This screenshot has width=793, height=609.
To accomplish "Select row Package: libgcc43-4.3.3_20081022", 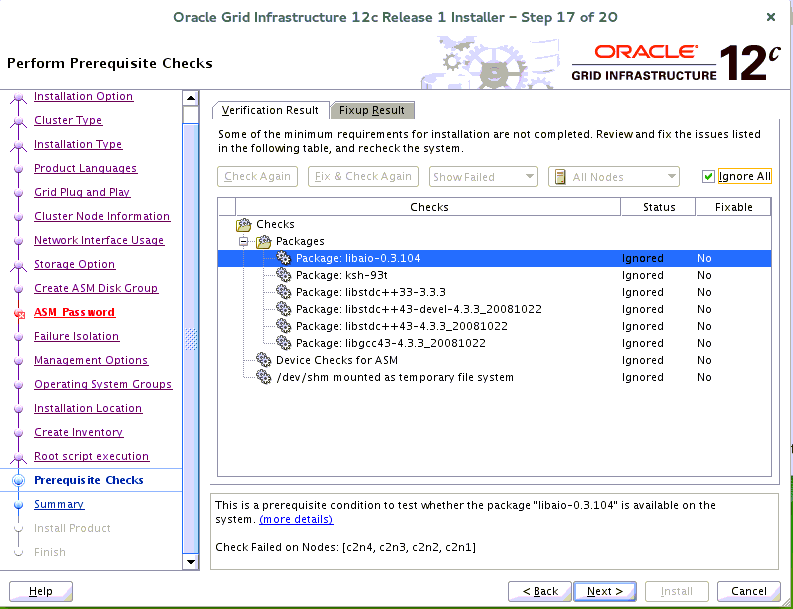I will pos(494,343).
